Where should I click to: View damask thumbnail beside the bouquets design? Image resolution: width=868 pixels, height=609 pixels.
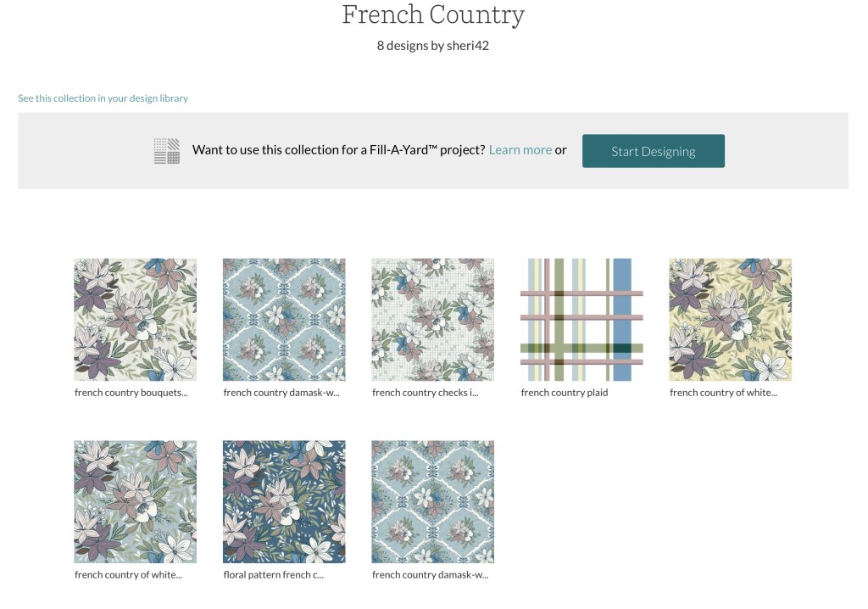click(x=284, y=319)
